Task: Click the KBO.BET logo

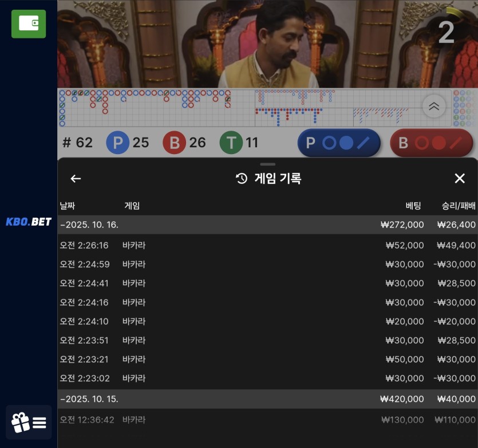Action: click(29, 222)
